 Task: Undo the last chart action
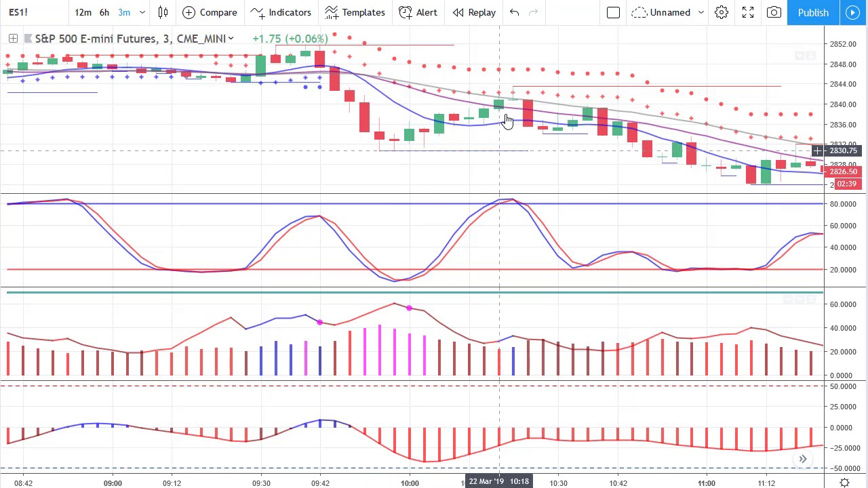tap(514, 12)
